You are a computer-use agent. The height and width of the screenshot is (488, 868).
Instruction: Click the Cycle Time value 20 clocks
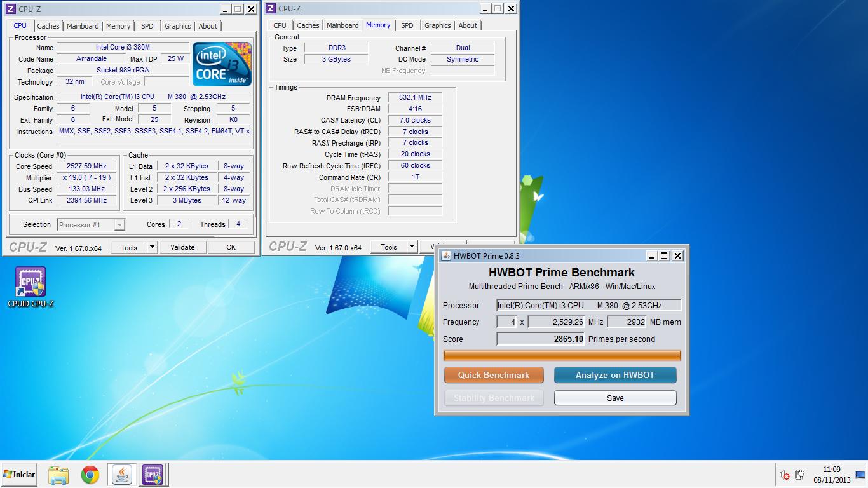[415, 154]
